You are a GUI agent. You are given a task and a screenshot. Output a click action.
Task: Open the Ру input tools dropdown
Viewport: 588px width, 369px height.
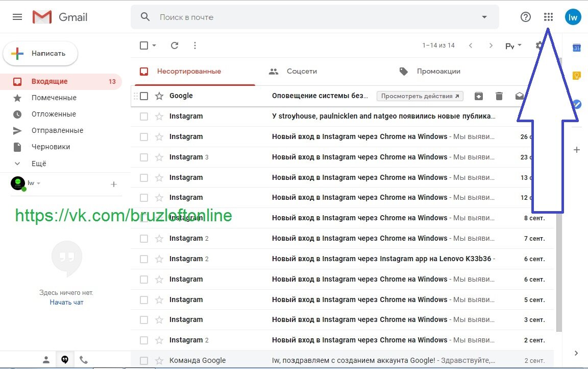(513, 45)
